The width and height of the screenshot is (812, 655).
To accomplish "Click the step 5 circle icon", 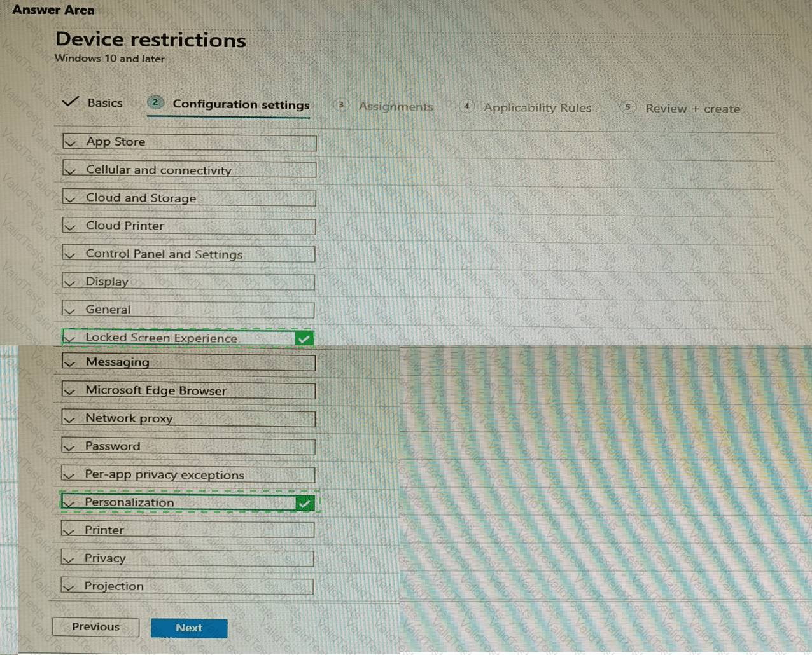I will [627, 107].
